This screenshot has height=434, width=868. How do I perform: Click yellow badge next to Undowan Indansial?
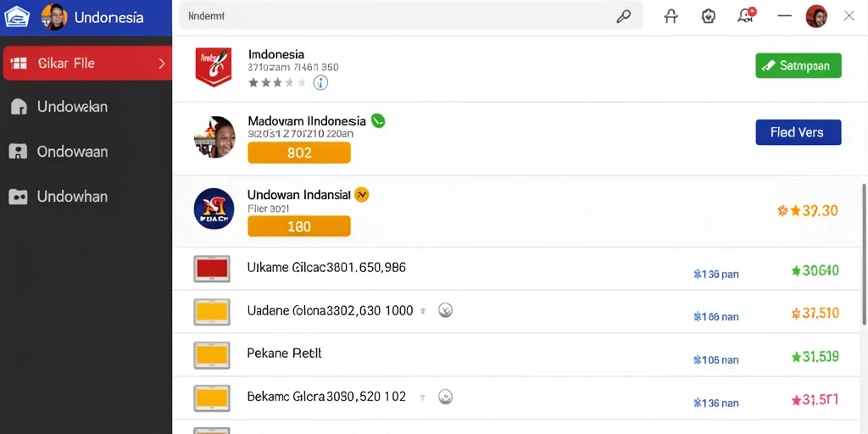[361, 194]
